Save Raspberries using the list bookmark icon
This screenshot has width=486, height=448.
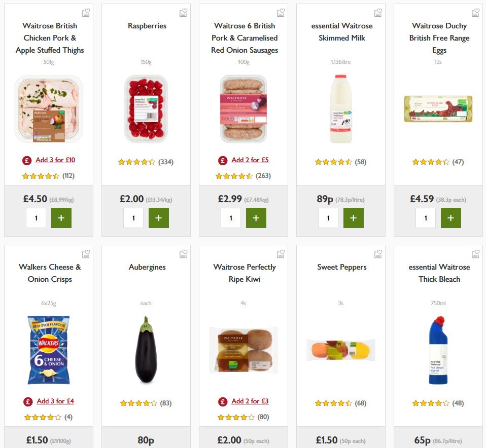click(183, 12)
